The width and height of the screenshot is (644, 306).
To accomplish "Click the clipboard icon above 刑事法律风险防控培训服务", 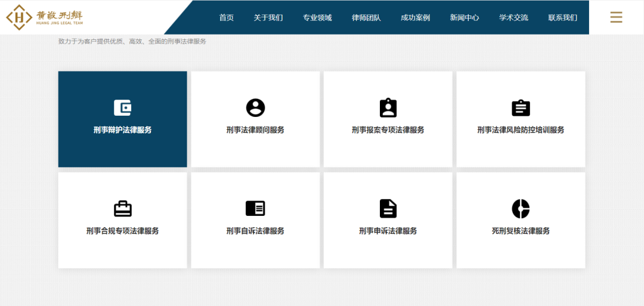I will (521, 107).
